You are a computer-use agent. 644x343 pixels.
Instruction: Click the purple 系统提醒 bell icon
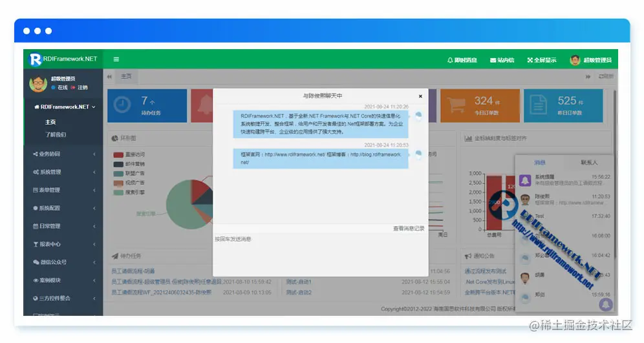[x=525, y=180]
